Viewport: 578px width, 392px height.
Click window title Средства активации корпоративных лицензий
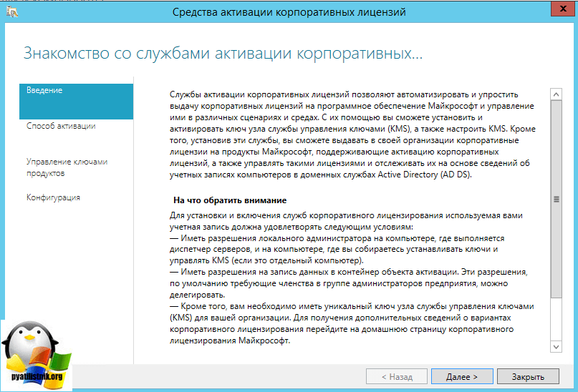pos(289,12)
